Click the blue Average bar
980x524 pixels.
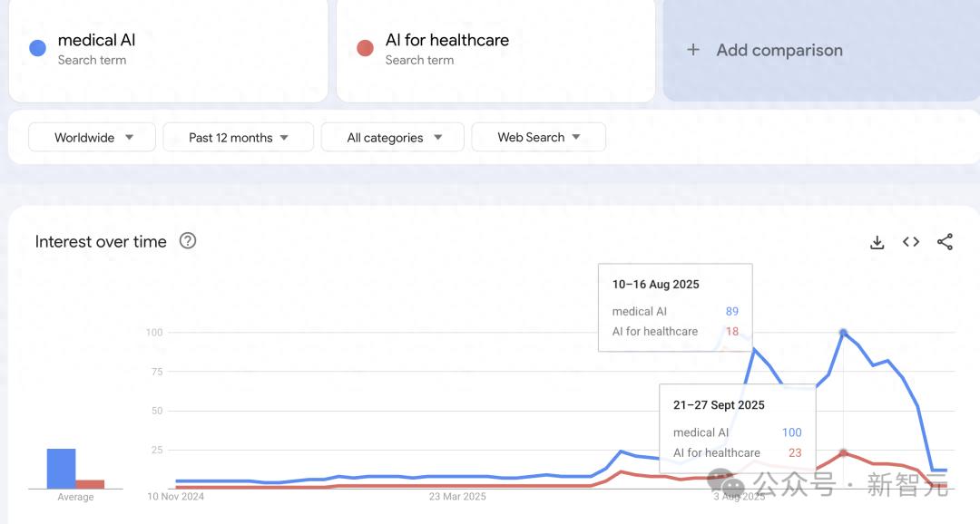pyautogui.click(x=62, y=469)
